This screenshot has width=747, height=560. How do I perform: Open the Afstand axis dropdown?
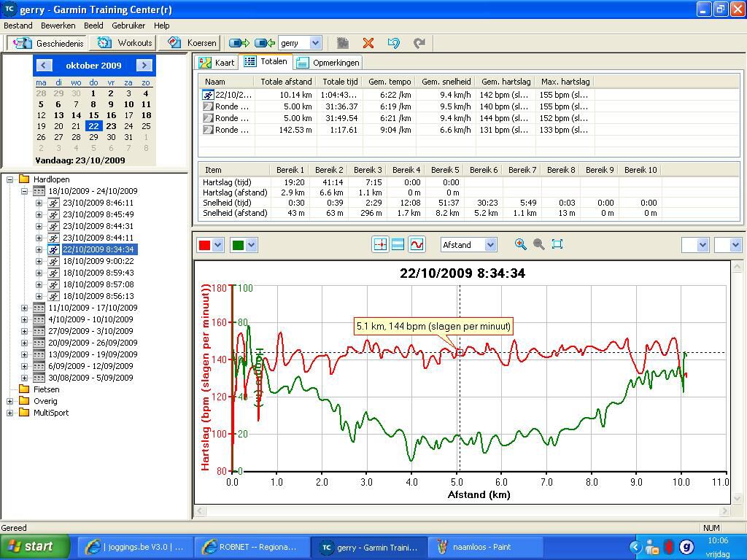(491, 245)
